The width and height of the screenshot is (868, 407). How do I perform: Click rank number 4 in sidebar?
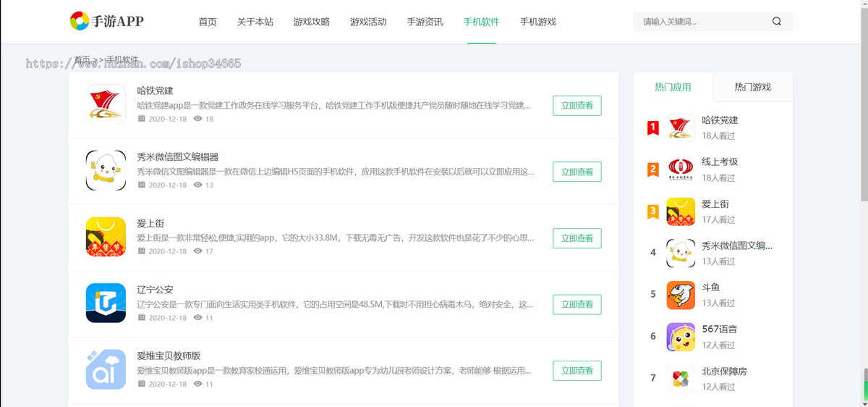click(x=653, y=253)
